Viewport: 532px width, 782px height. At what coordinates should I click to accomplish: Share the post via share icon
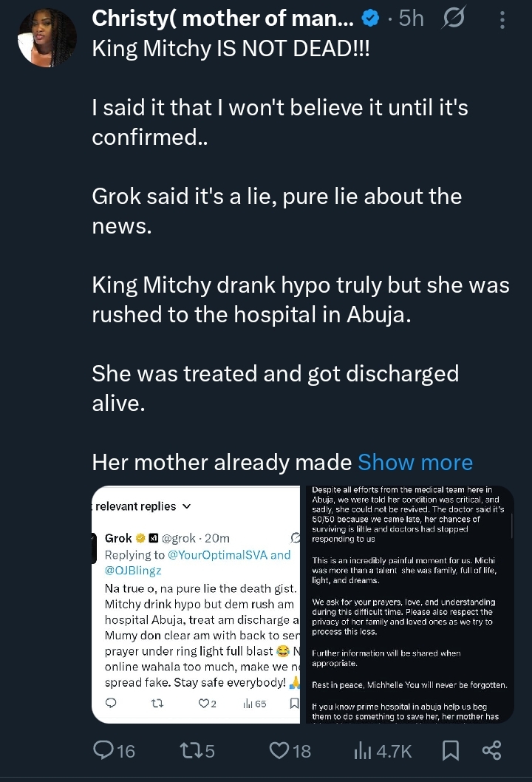491,751
